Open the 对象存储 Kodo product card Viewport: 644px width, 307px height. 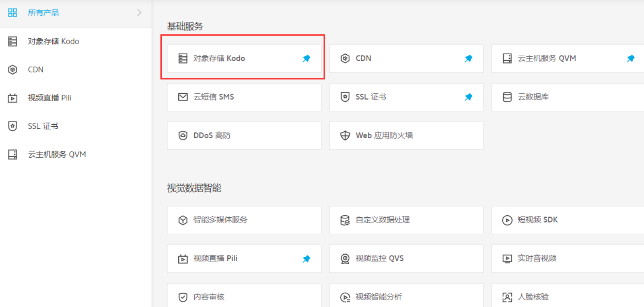[x=244, y=58]
